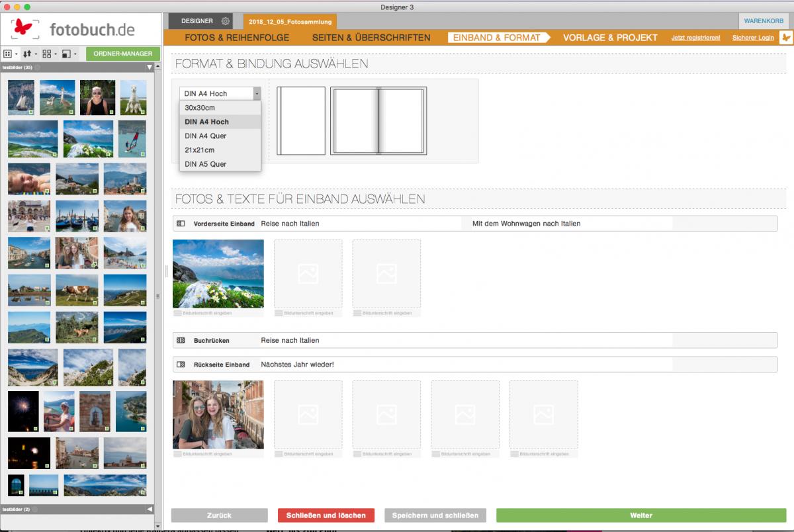
Task: Click info circle next to testbilder (35)
Action: (37, 67)
